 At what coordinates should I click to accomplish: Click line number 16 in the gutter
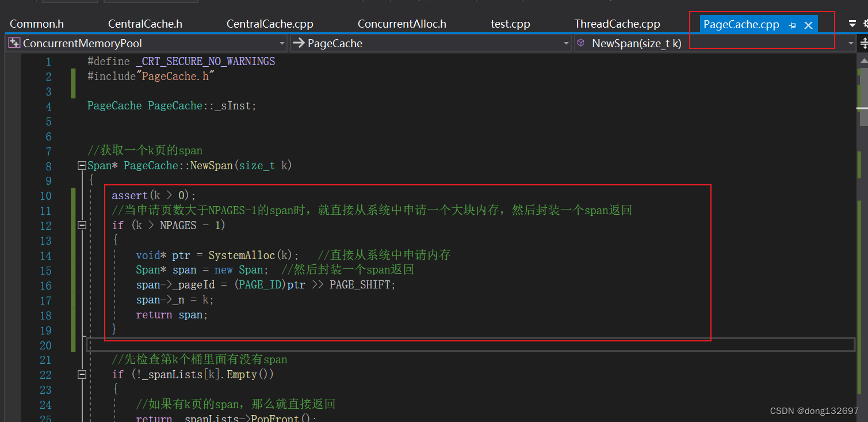point(45,286)
